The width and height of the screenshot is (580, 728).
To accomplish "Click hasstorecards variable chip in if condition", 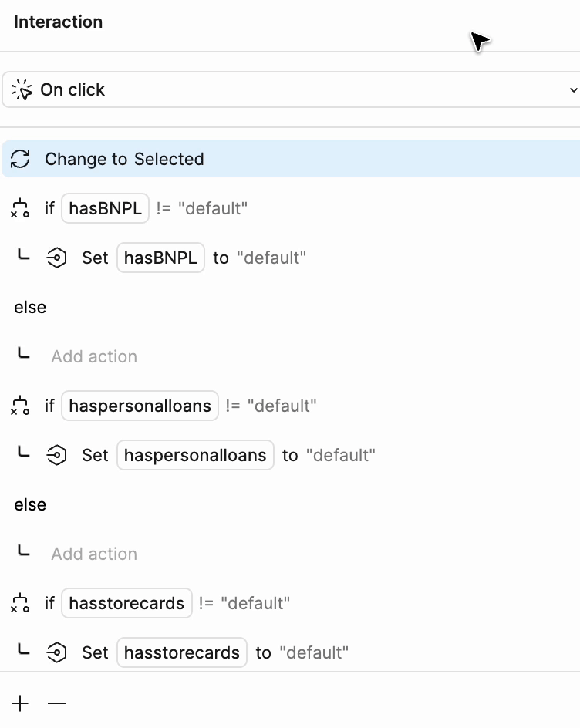I will [x=126, y=603].
